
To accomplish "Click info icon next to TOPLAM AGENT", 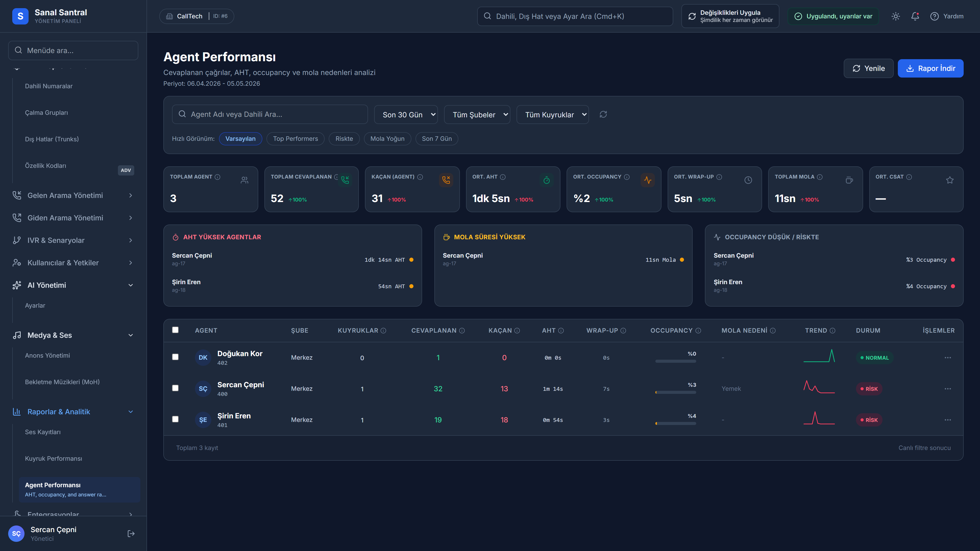I will (218, 177).
